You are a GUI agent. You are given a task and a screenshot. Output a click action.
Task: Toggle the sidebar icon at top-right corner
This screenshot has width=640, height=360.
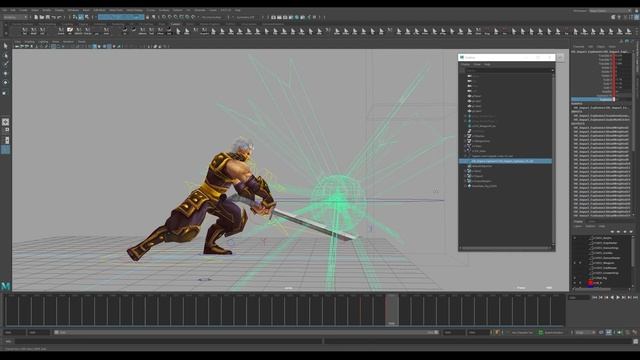tap(637, 17)
